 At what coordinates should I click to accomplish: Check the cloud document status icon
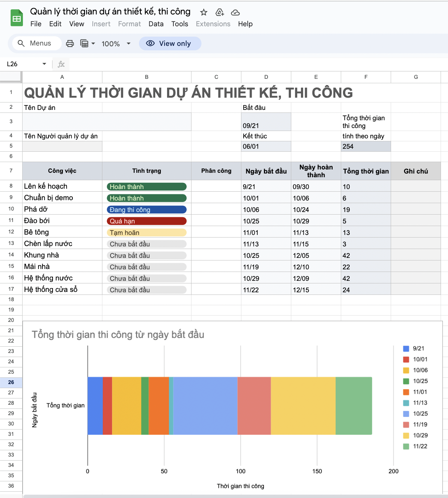[235, 13]
